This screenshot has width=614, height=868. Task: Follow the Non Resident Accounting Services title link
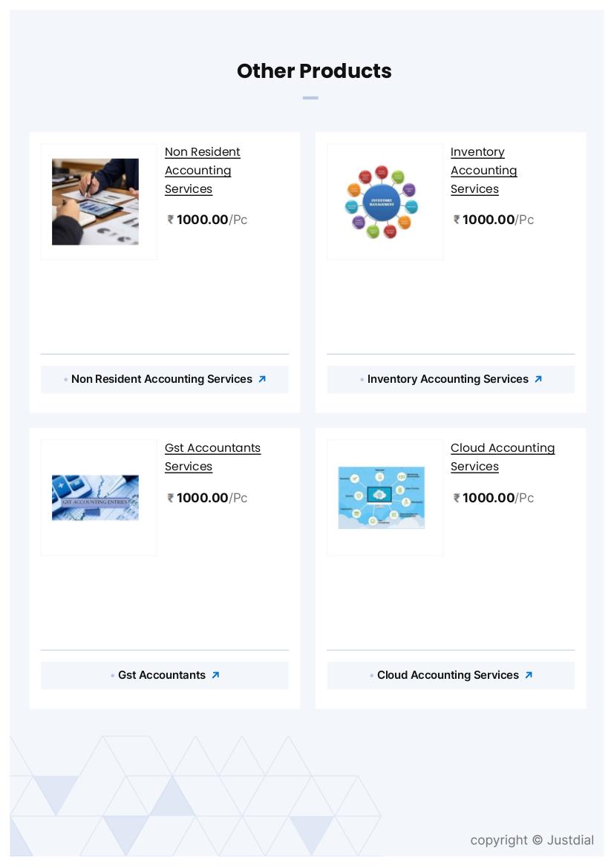pyautogui.click(x=202, y=171)
